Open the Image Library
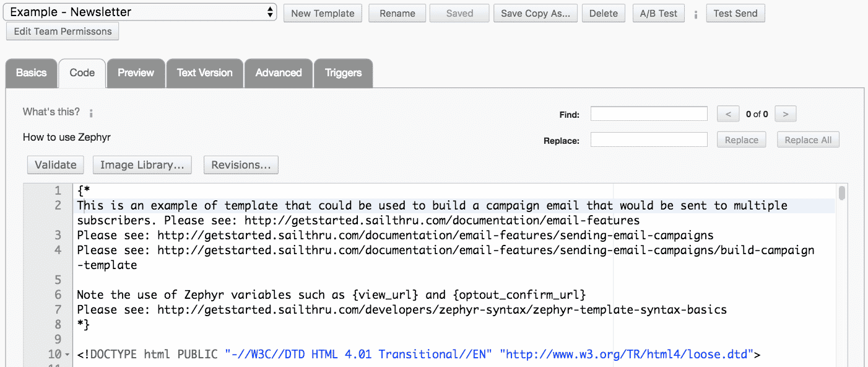 point(142,165)
